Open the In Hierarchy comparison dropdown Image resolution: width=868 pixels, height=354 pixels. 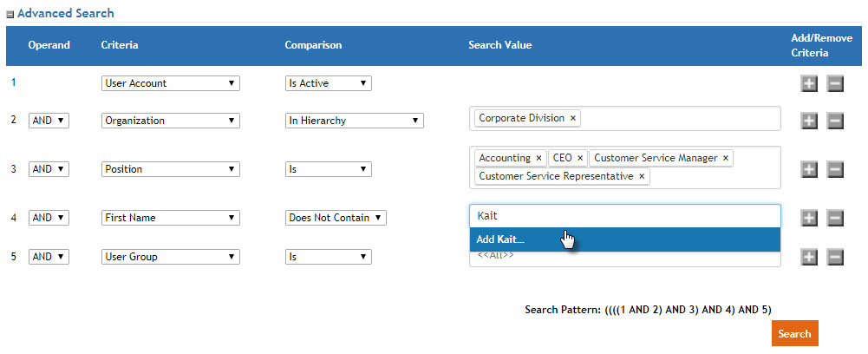click(x=354, y=121)
